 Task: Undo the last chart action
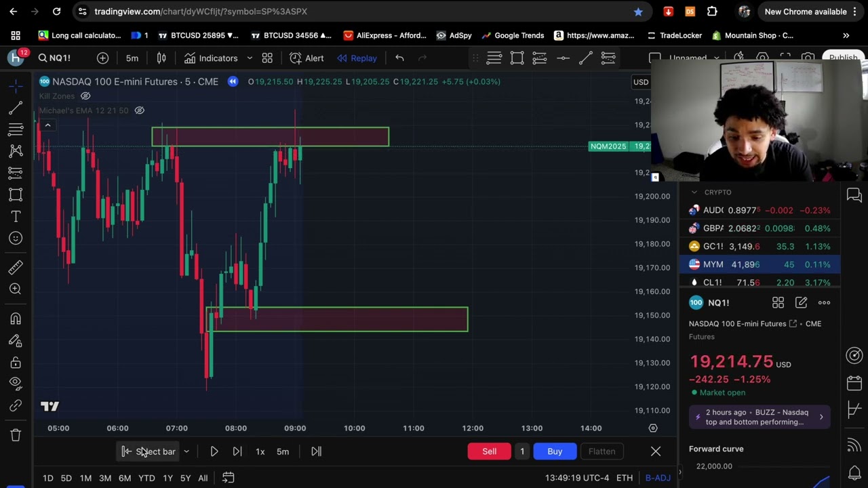[399, 58]
